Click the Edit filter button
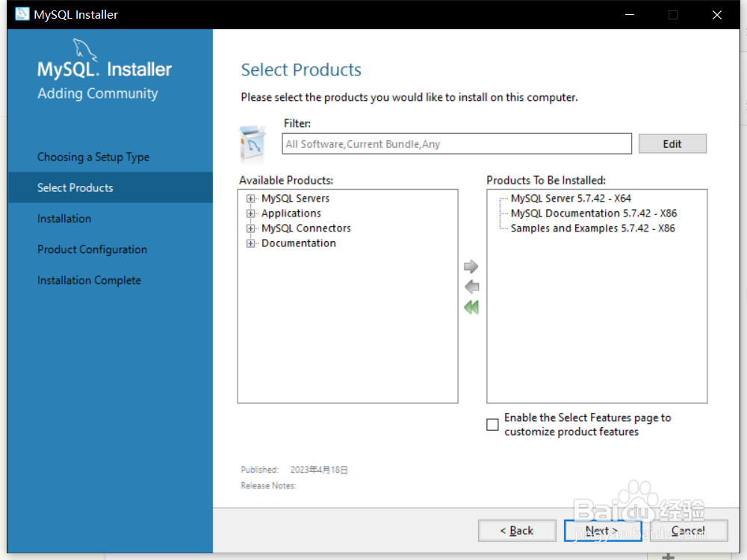Screen dimensions: 747x560 tap(672, 144)
